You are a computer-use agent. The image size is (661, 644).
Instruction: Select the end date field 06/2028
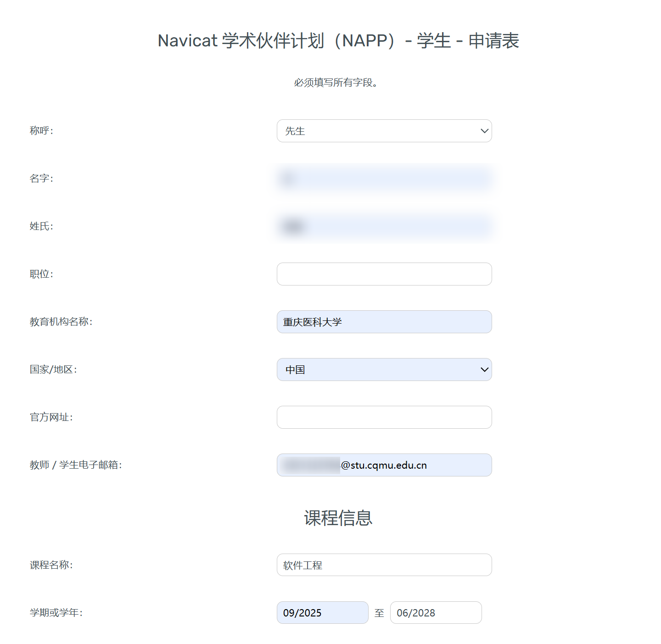click(435, 613)
